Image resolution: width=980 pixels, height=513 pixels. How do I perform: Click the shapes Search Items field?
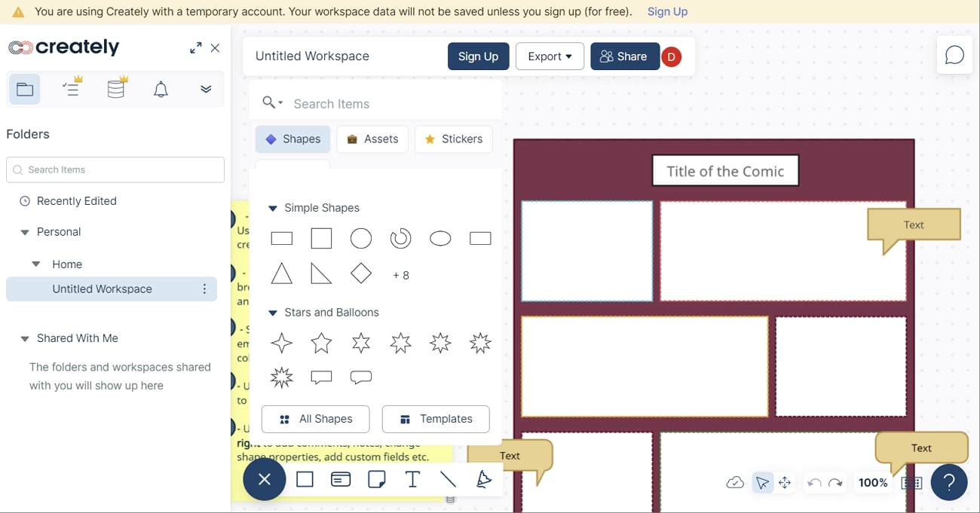(x=392, y=104)
